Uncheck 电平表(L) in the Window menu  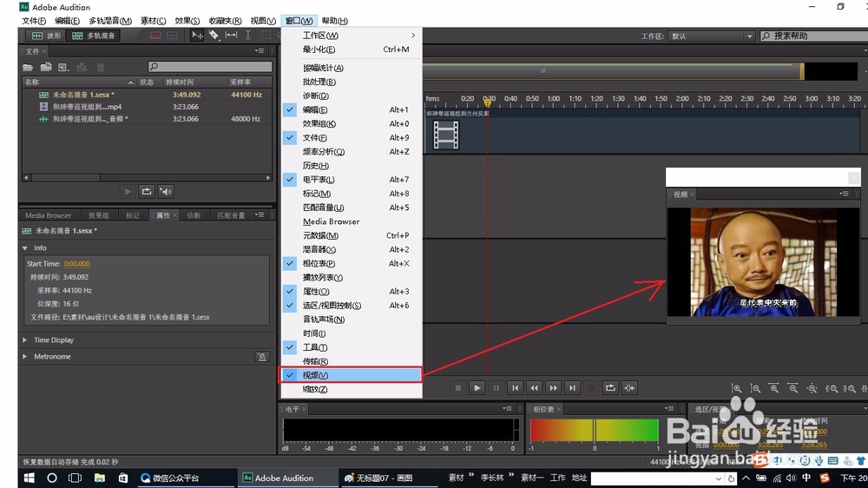tap(352, 180)
